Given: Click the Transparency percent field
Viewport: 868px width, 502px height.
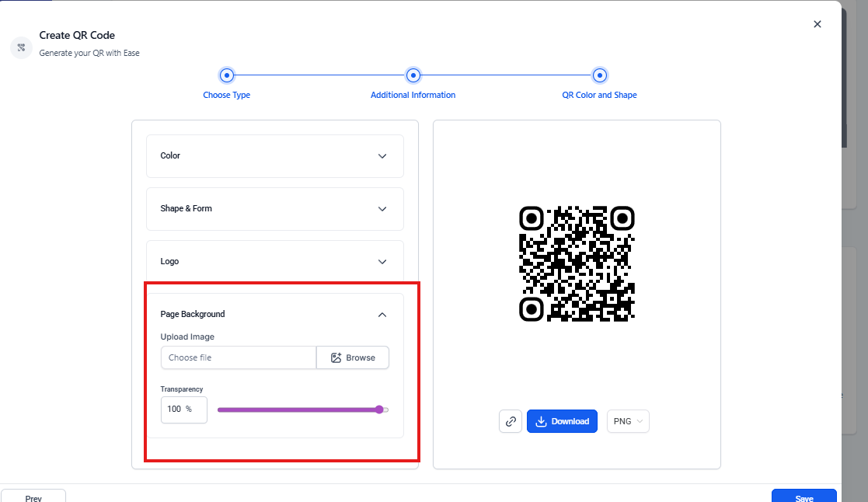Looking at the screenshot, I should (183, 410).
